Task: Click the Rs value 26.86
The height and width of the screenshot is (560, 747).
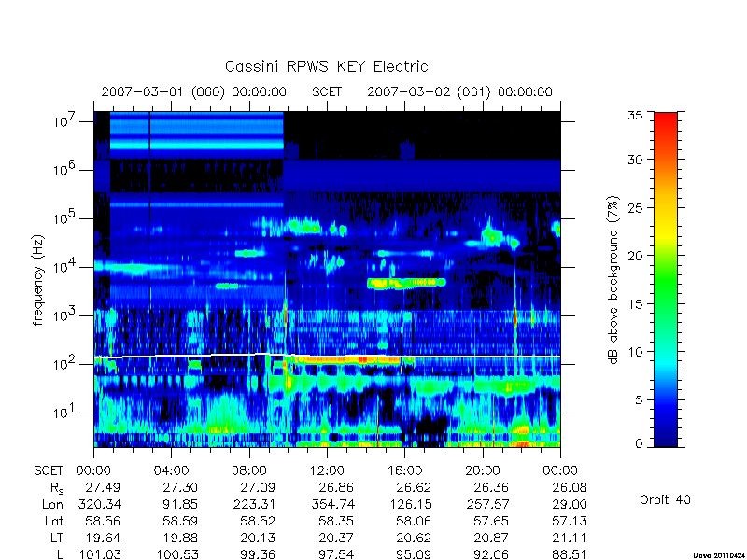Action: pos(336,487)
